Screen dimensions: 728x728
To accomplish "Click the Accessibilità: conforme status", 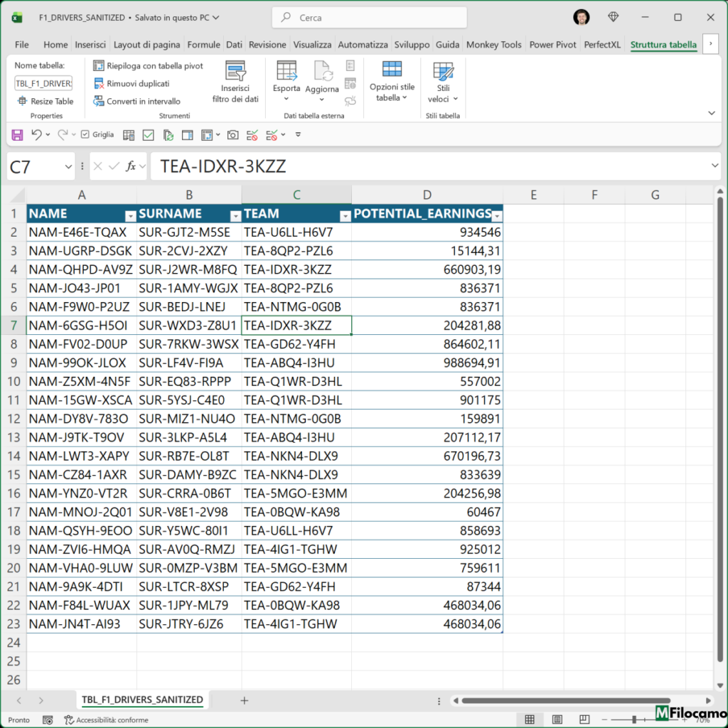I will pos(107,719).
